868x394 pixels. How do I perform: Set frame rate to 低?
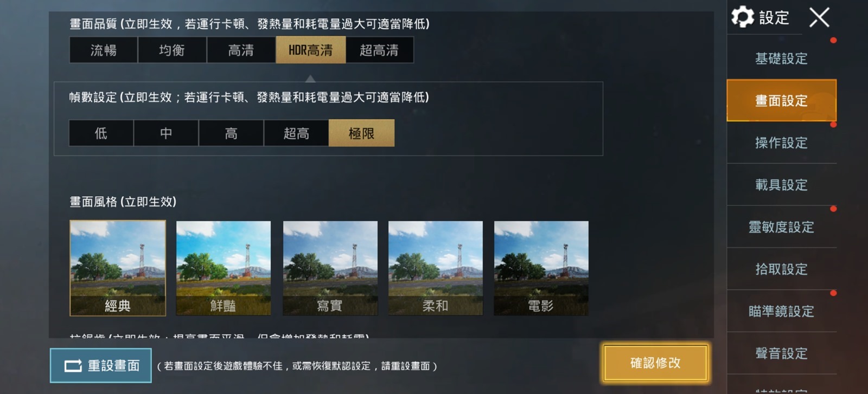pyautogui.click(x=101, y=133)
